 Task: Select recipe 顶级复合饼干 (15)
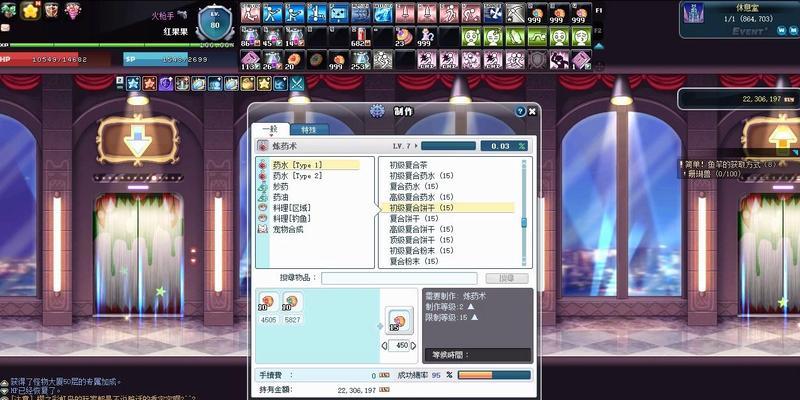coord(421,240)
